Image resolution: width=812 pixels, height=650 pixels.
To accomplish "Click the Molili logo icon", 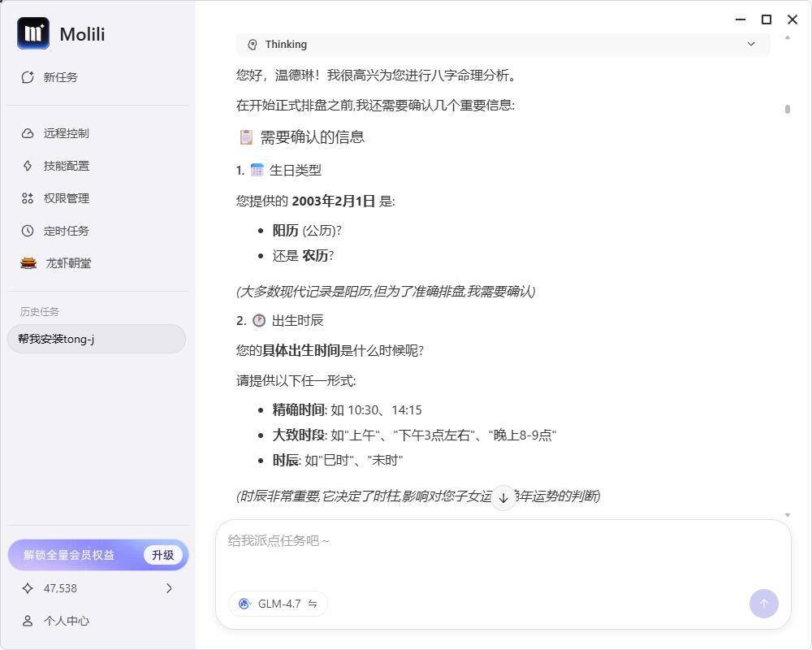I will pos(33,33).
